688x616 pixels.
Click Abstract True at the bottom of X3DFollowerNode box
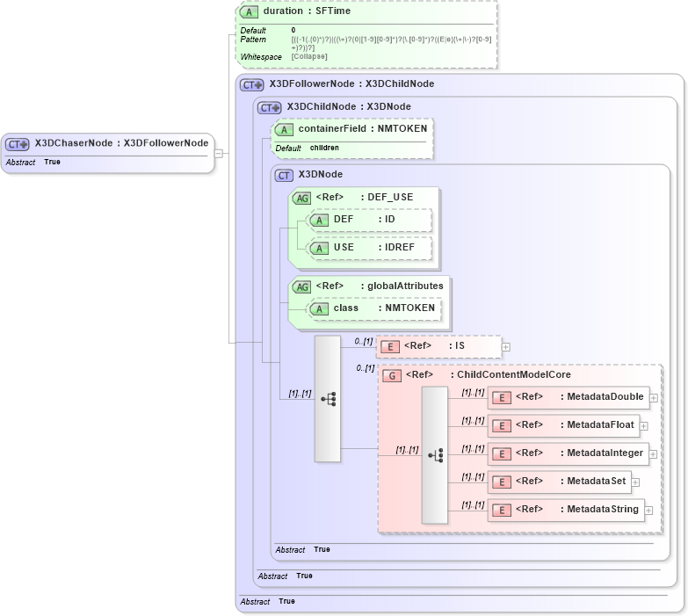(x=268, y=602)
